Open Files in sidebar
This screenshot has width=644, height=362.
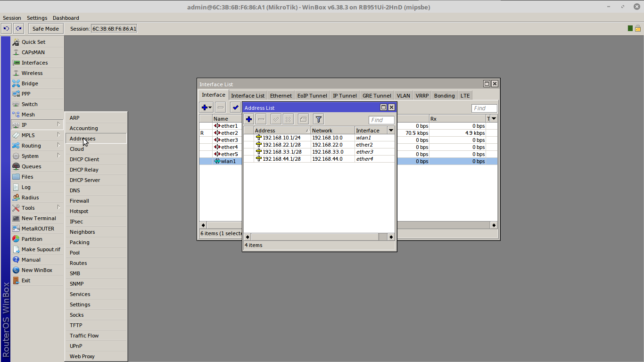tap(37, 177)
